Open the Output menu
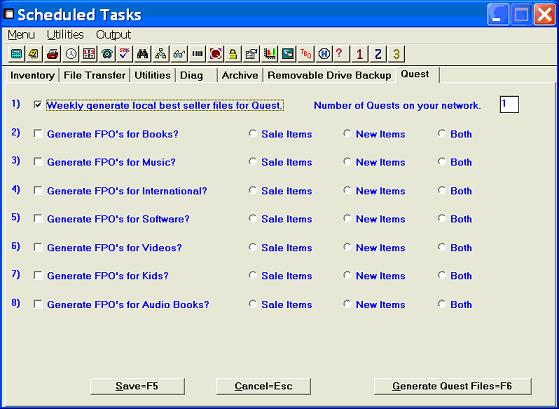 tap(113, 35)
